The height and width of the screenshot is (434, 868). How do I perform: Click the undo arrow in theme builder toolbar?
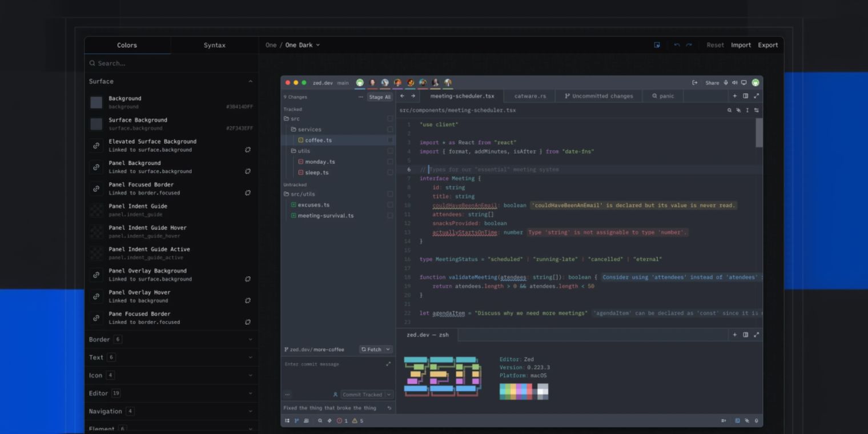tap(677, 45)
